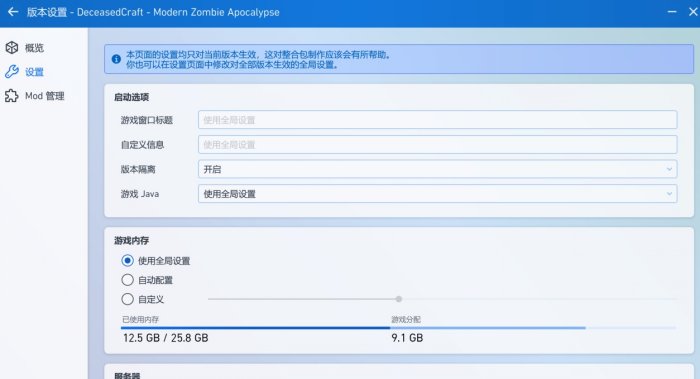Click the 启动选项 section heading
This screenshot has height=379, width=700.
point(131,97)
